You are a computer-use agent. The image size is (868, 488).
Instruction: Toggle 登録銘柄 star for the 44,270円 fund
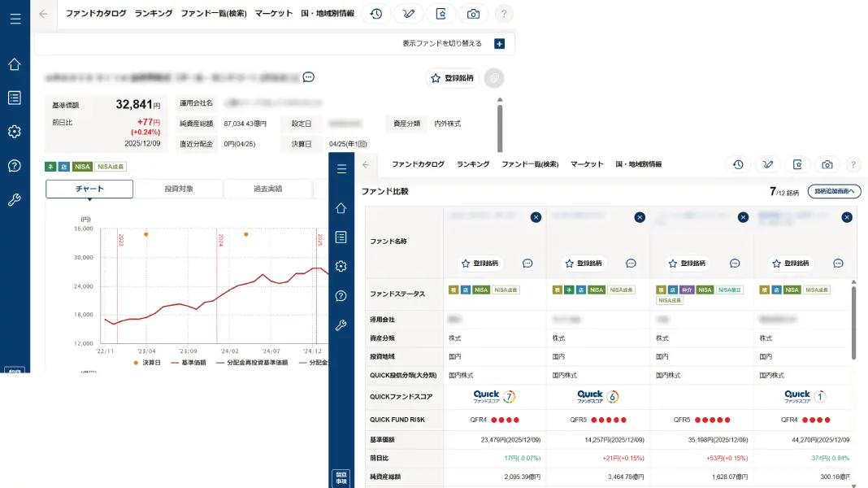coord(791,264)
